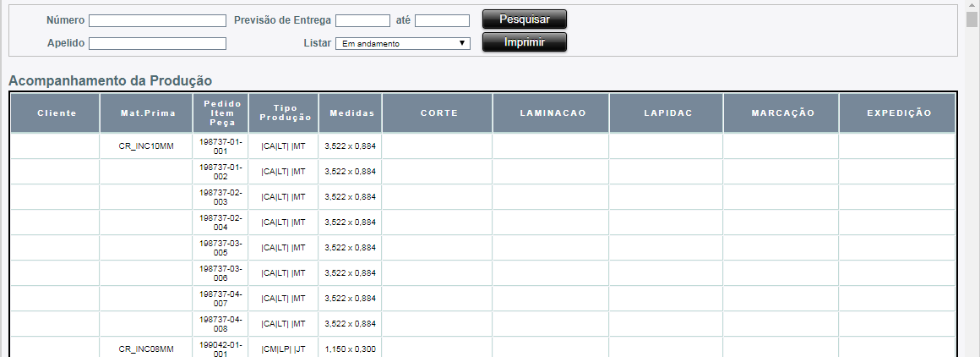Select the CORTE column header
Viewport: 980px width, 357px height.
[438, 113]
